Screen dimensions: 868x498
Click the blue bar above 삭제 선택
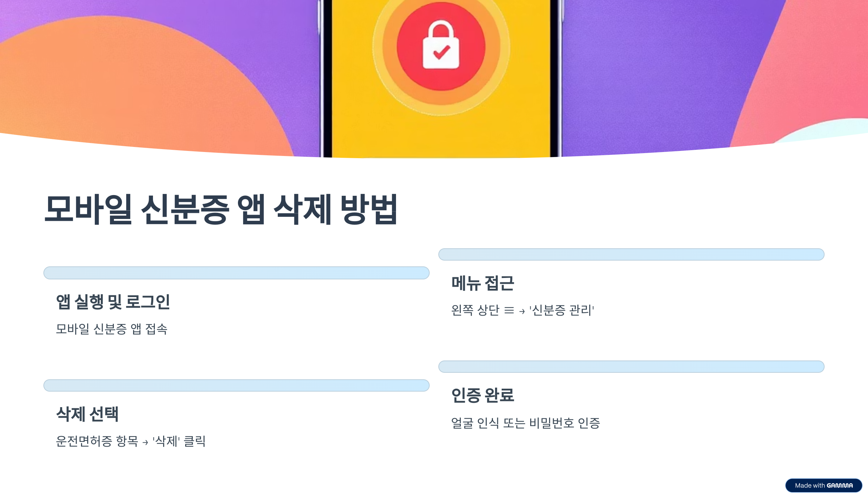[x=237, y=385]
